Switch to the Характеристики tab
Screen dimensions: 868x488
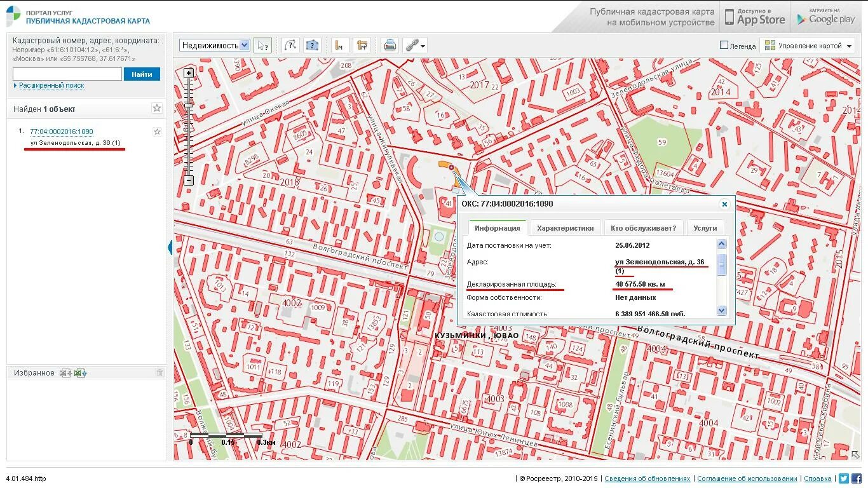(x=566, y=228)
